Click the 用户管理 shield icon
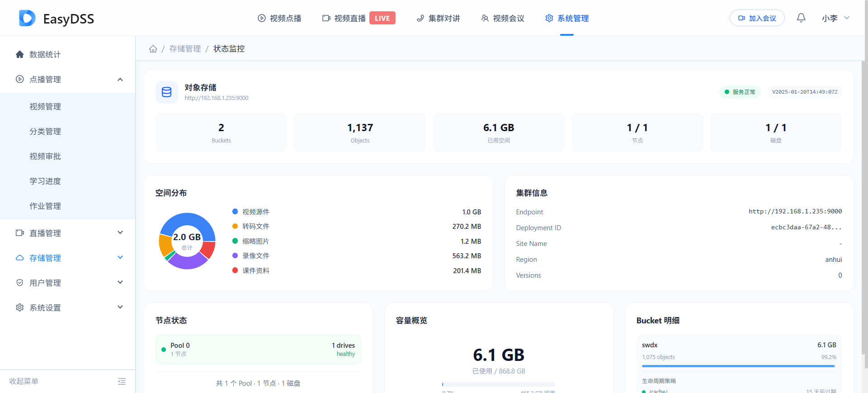 (19, 283)
